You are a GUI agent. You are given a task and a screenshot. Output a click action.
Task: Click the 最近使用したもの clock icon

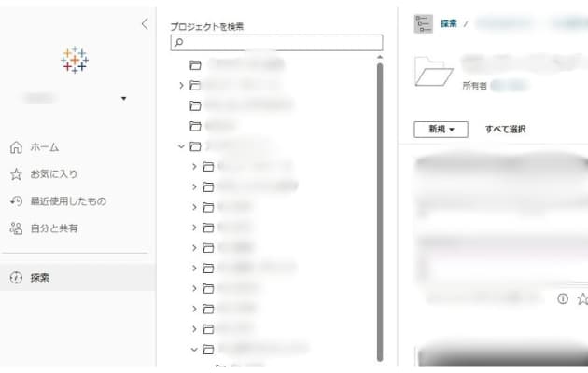coord(16,201)
